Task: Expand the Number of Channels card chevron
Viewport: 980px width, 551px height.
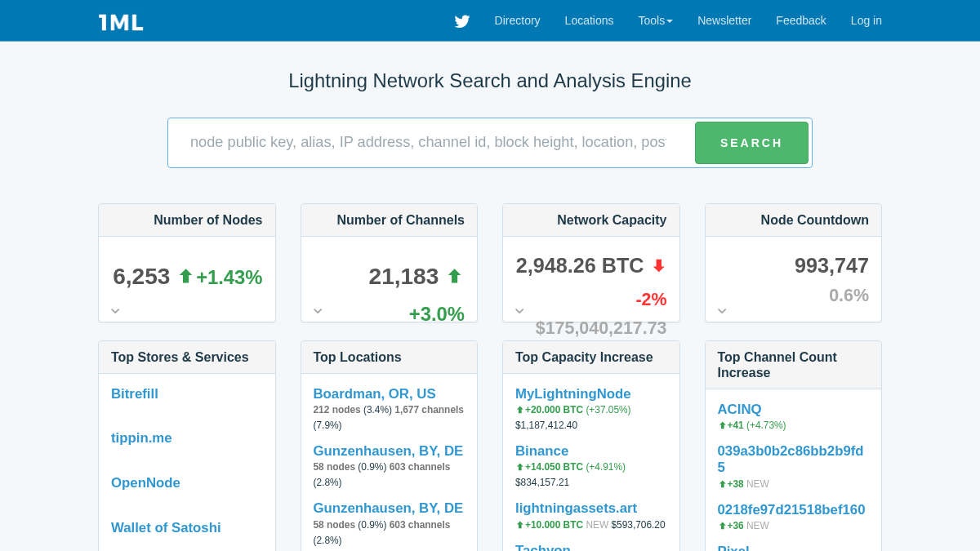Action: click(x=318, y=311)
